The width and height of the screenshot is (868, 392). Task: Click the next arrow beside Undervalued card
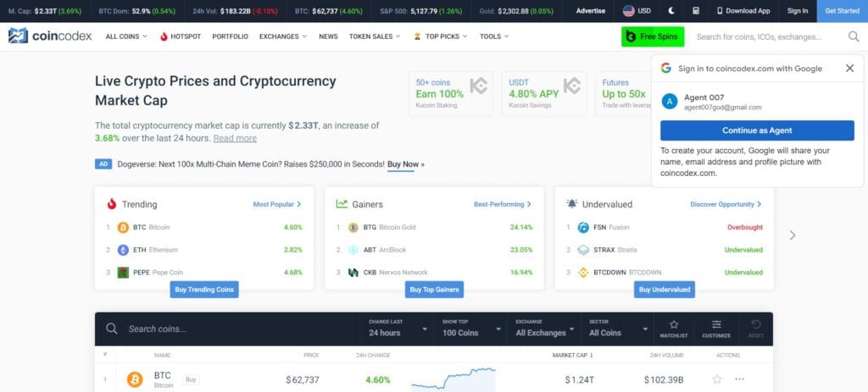tap(793, 235)
